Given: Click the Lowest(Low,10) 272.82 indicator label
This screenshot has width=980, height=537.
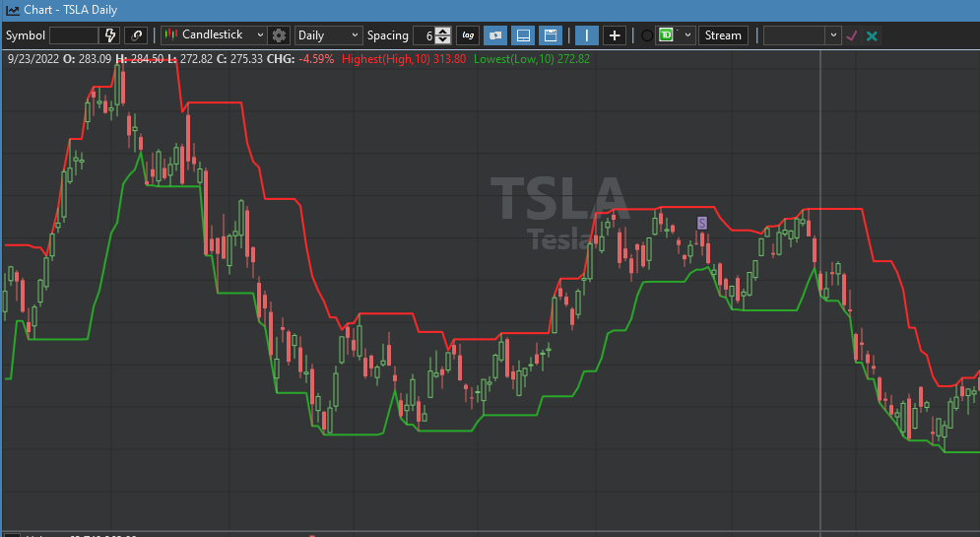Looking at the screenshot, I should coord(532,59).
